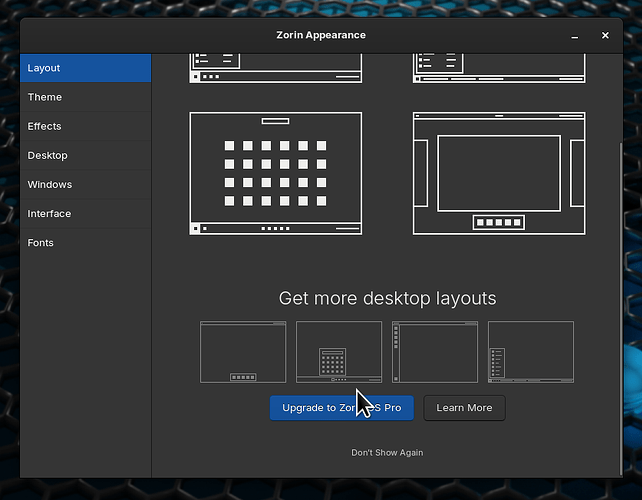The width and height of the screenshot is (642, 500).
Task: Close the Zorin Appearance window
Action: point(605,36)
